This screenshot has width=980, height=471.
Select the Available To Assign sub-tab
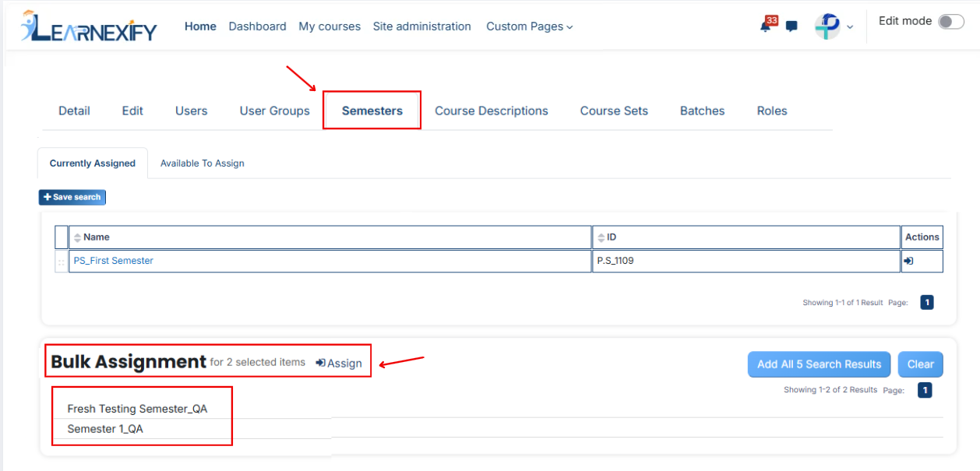tap(203, 163)
